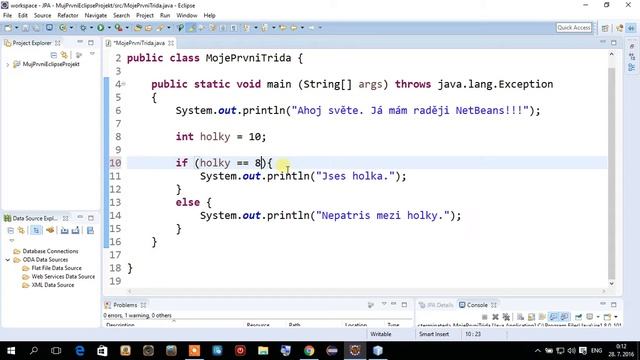Image resolution: width=640 pixels, height=360 pixels.
Task: Click the Search flashlight toolbar icon
Action: click(x=160, y=28)
